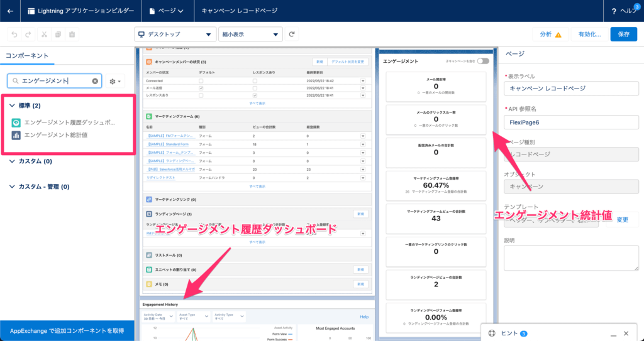Click the paste clipboard icon
644x341 pixels.
(72, 35)
